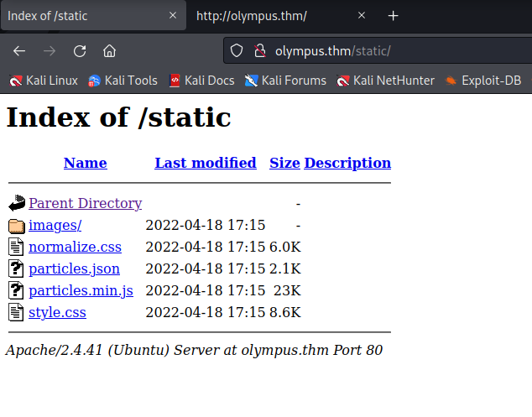Reload the current page
Viewport: 532px width, 417px height.
click(80, 51)
